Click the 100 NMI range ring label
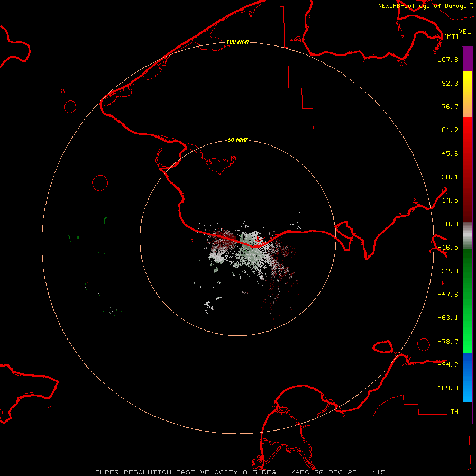 tap(237, 42)
